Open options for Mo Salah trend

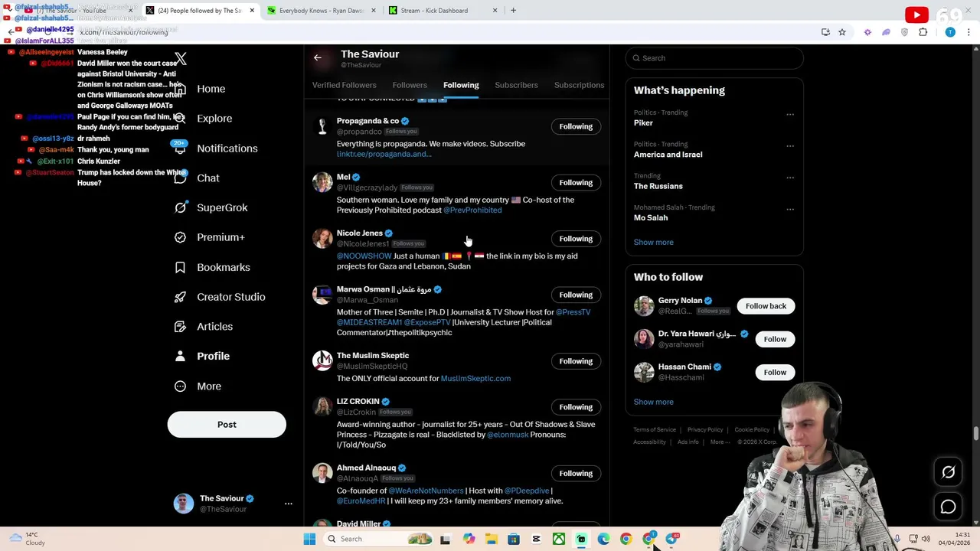coord(790,209)
